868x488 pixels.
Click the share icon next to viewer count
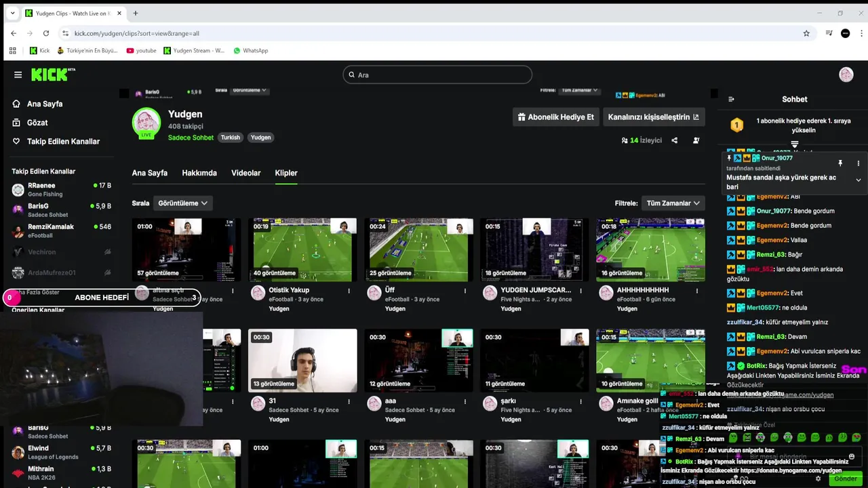point(675,140)
